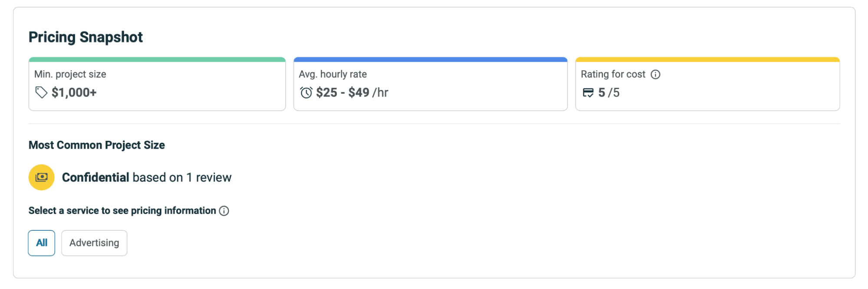Click the based on 1 review link
The height and width of the screenshot is (289, 868).
pos(182,177)
